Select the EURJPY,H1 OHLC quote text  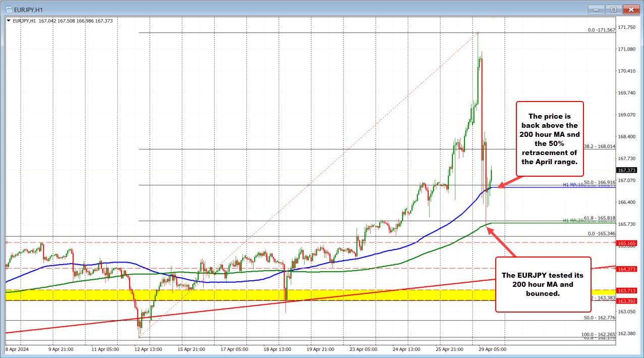61,21
